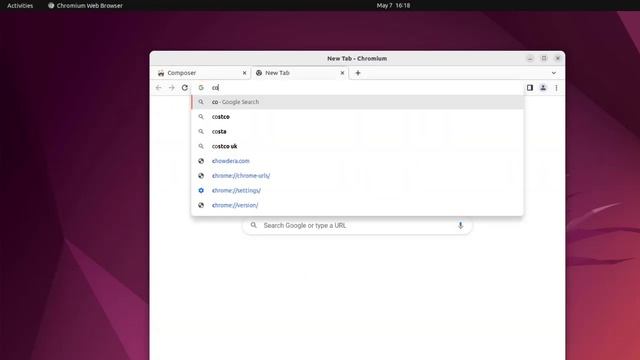This screenshot has width=640, height=360.
Task: Click the globe icon beside chrome://chrome-urls/
Action: [201, 176]
